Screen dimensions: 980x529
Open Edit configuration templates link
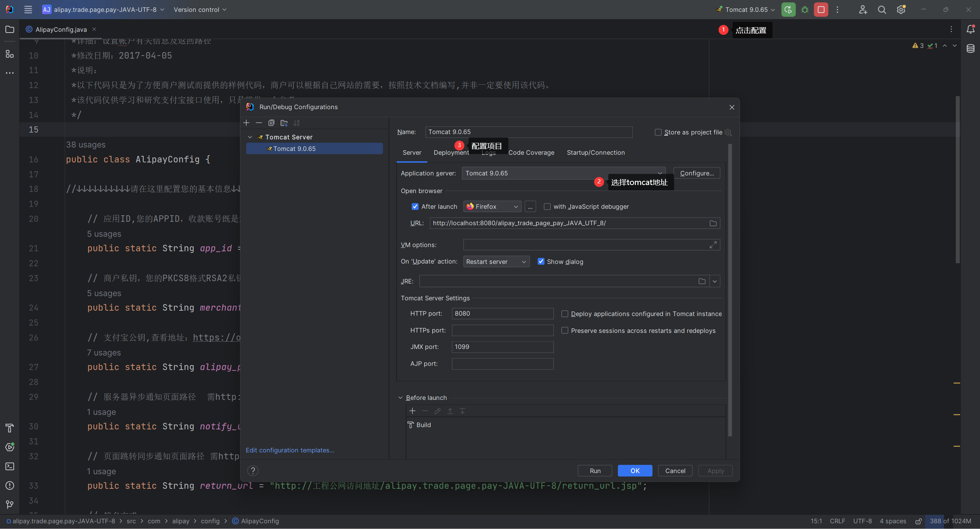[290, 450]
